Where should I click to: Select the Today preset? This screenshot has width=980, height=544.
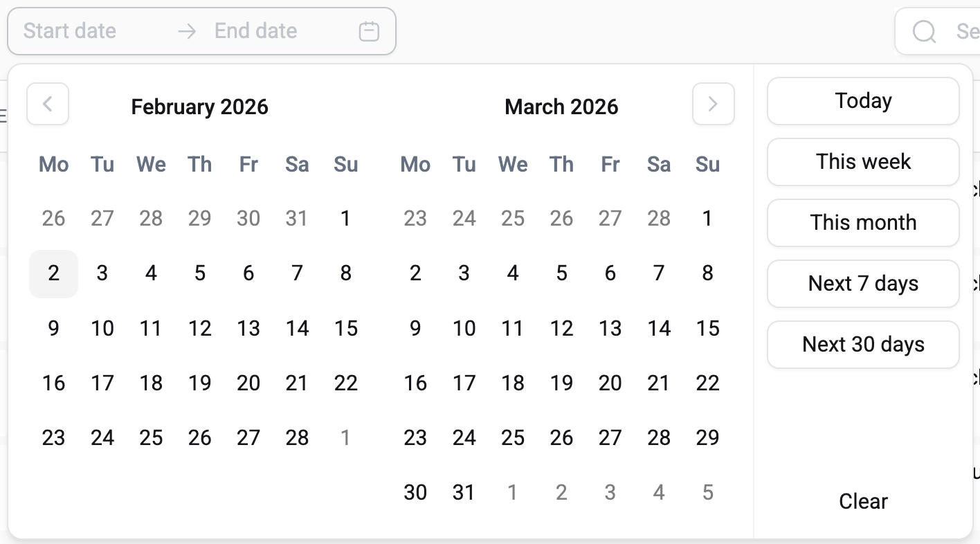tap(863, 101)
